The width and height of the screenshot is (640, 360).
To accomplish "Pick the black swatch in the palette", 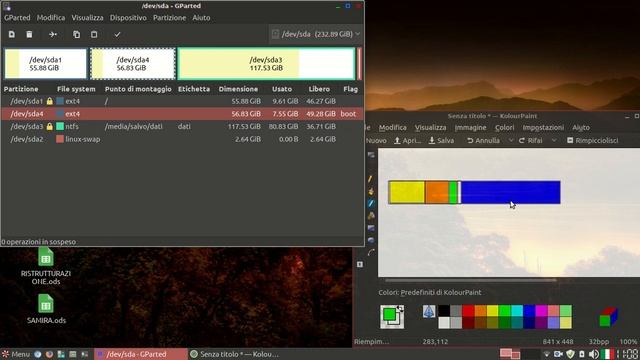I will pyautogui.click(x=444, y=311).
